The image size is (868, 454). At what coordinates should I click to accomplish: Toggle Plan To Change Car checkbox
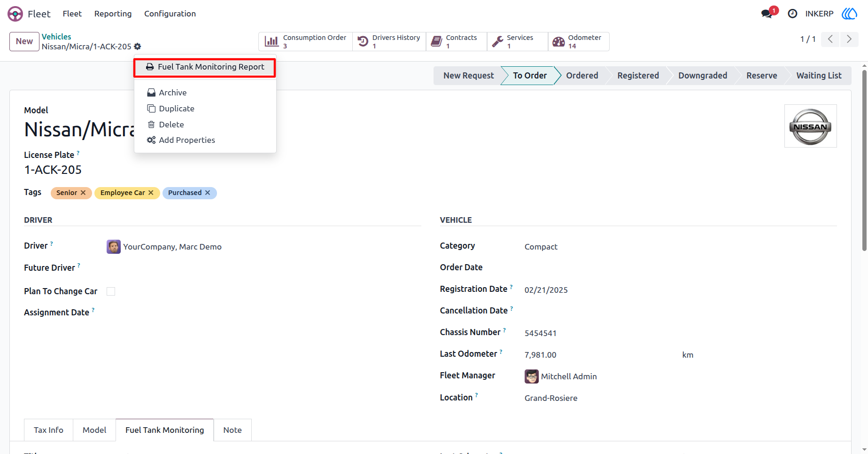[111, 291]
